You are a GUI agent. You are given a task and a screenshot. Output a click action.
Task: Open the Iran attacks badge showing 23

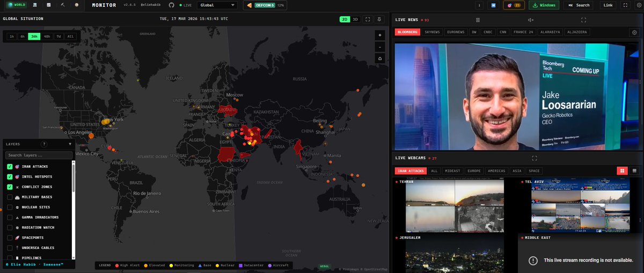[x=514, y=5]
